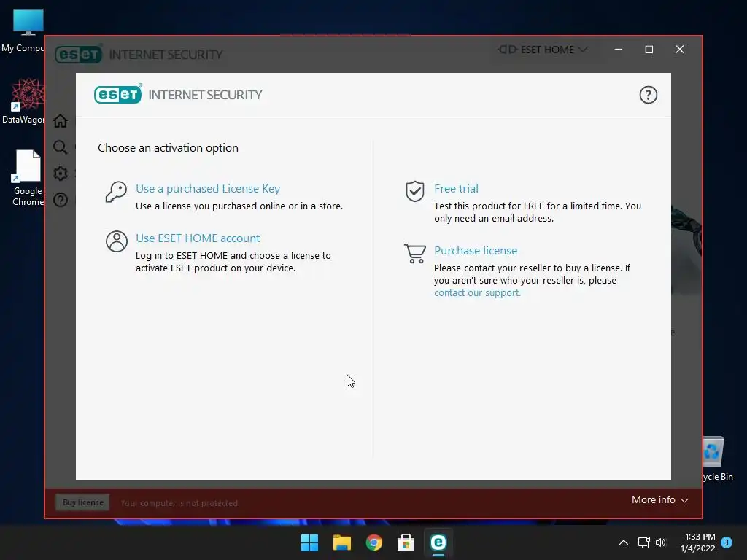Image resolution: width=747 pixels, height=560 pixels.
Task: Follow the contact our support link
Action: click(477, 293)
